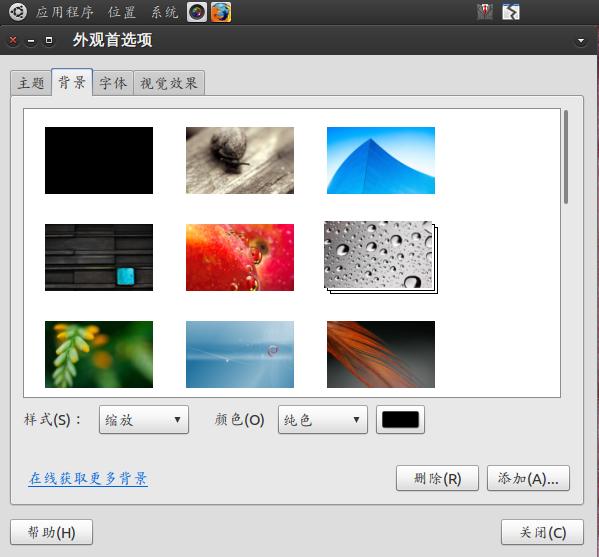Screen dimensions: 599x557
Task: Open the 应用程序 applications menu
Action: click(65, 12)
